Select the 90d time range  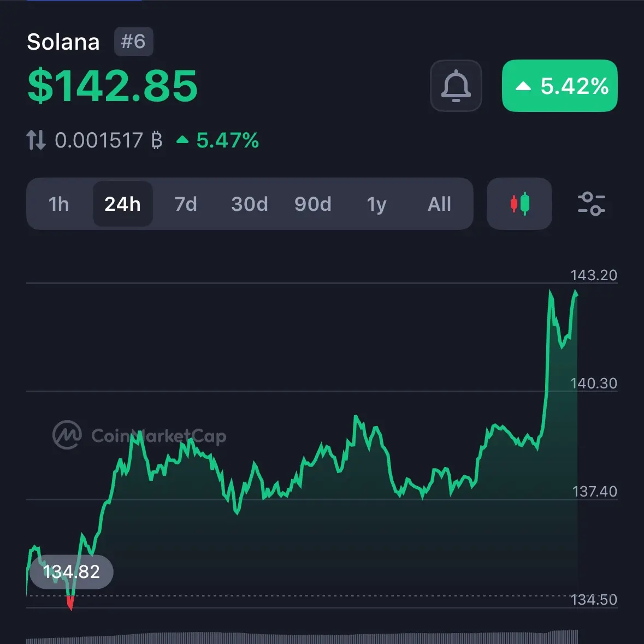coord(313,204)
